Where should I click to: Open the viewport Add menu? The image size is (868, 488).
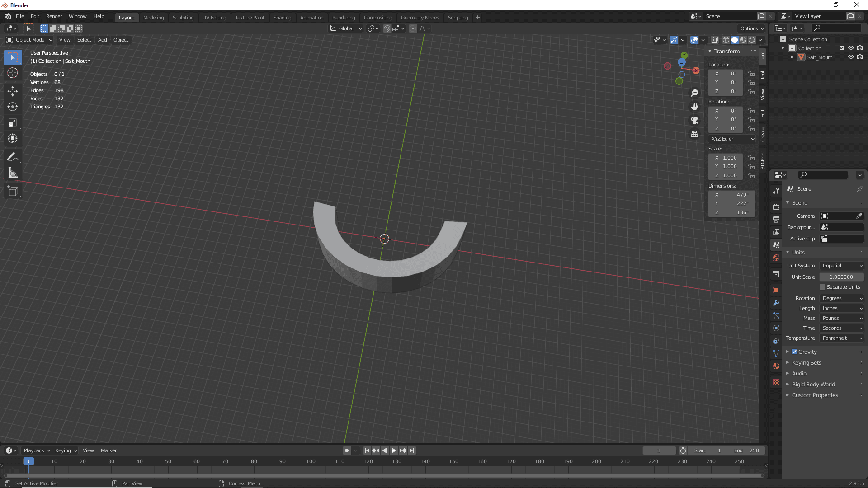click(103, 40)
